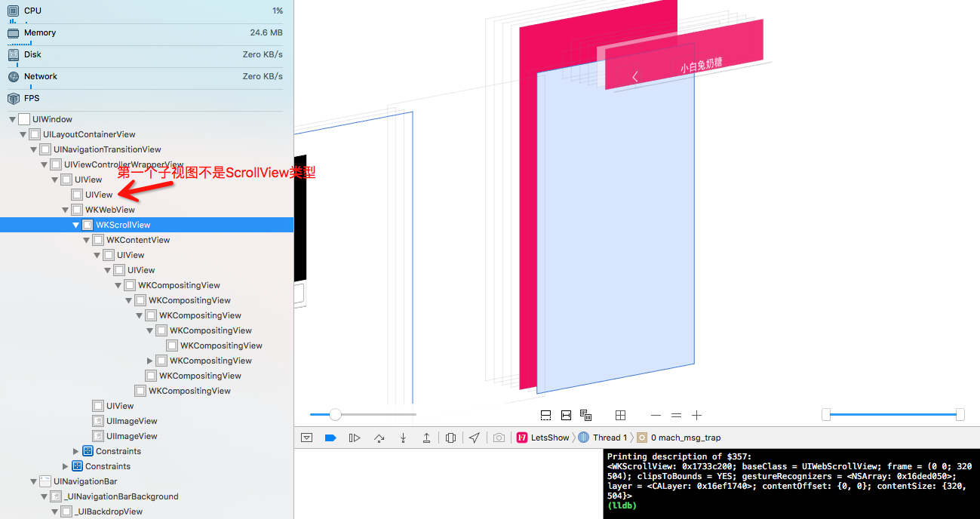Click the Zoom In plus icon
Image resolution: width=980 pixels, height=519 pixels.
coord(697,415)
